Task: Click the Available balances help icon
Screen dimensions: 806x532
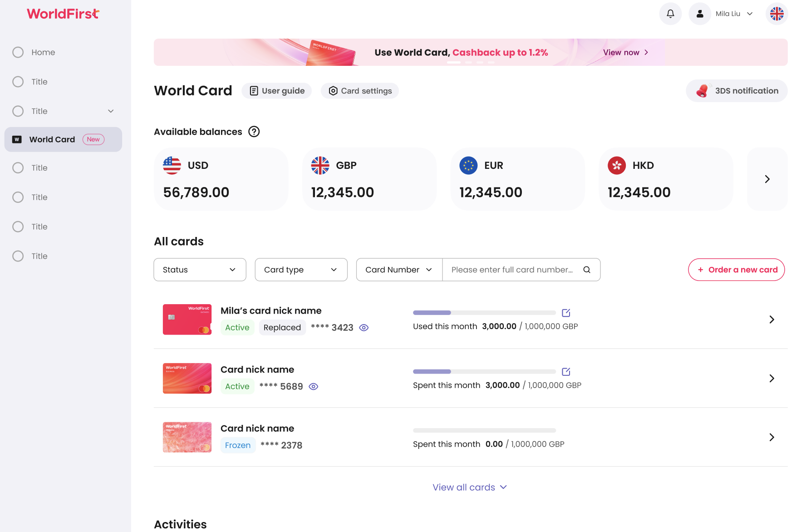Action: (x=254, y=132)
